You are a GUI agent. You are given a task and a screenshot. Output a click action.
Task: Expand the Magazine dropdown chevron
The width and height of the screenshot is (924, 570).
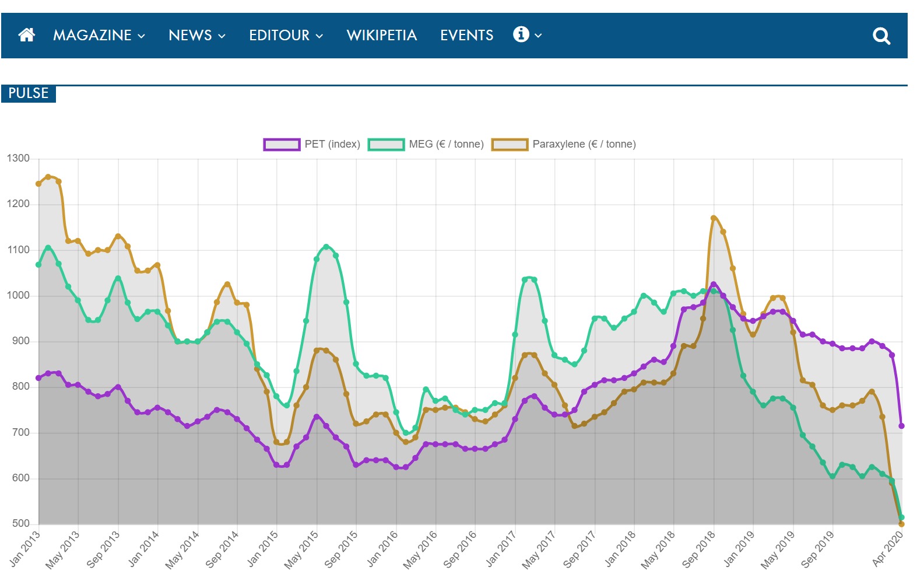[x=141, y=36]
